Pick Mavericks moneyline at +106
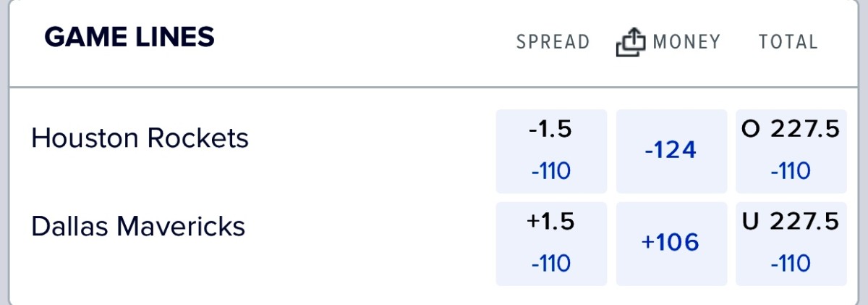This screenshot has width=868, height=305. 671,243
